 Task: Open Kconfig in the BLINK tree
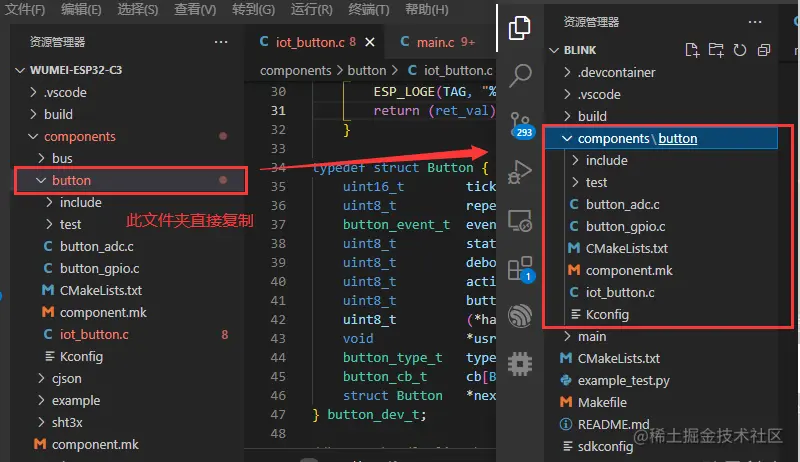pos(662,314)
